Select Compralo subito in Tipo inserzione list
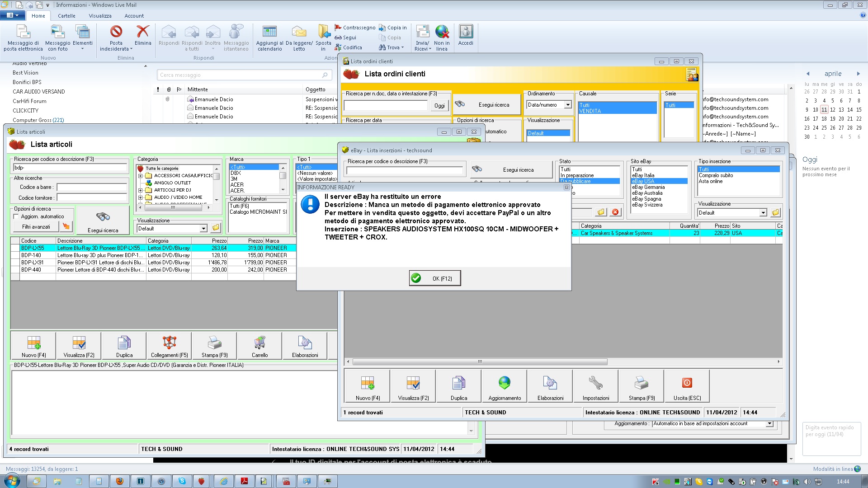The image size is (868, 488). point(716,175)
